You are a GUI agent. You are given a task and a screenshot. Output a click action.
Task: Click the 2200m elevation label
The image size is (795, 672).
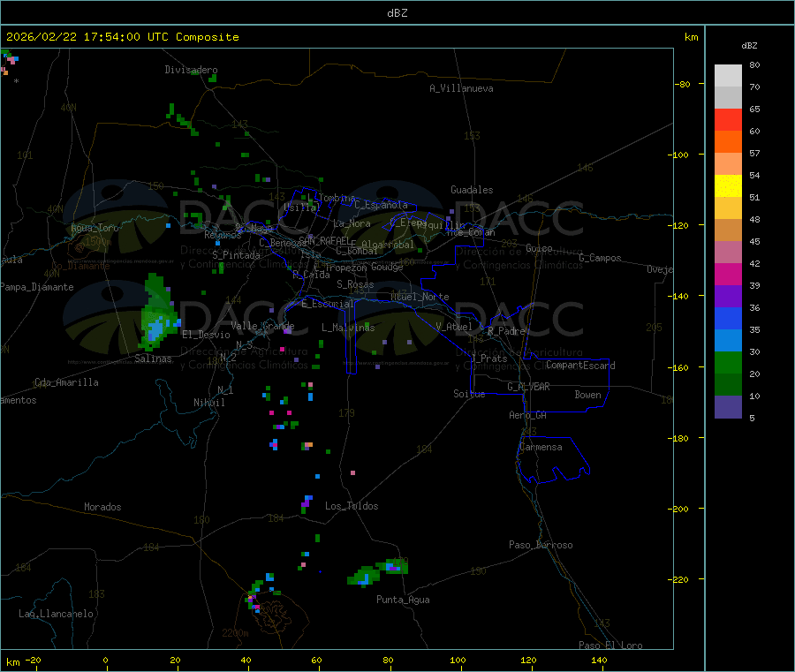[235, 633]
